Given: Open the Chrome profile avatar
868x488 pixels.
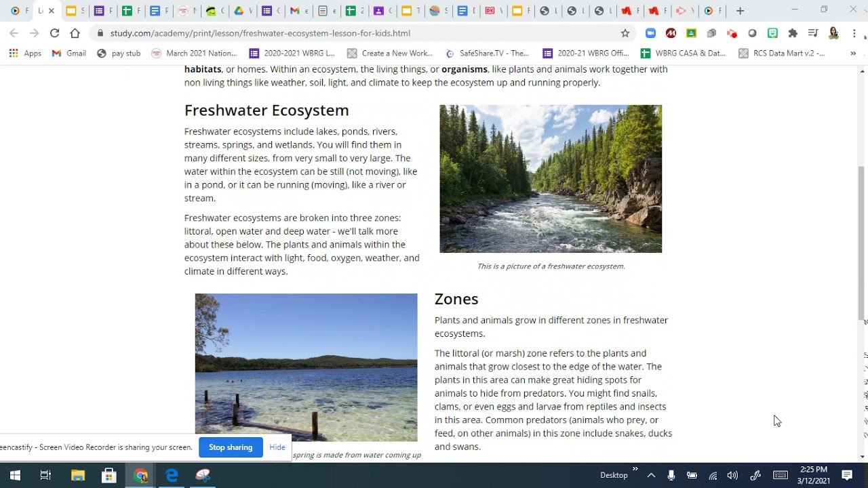Looking at the screenshot, I should pyautogui.click(x=833, y=33).
